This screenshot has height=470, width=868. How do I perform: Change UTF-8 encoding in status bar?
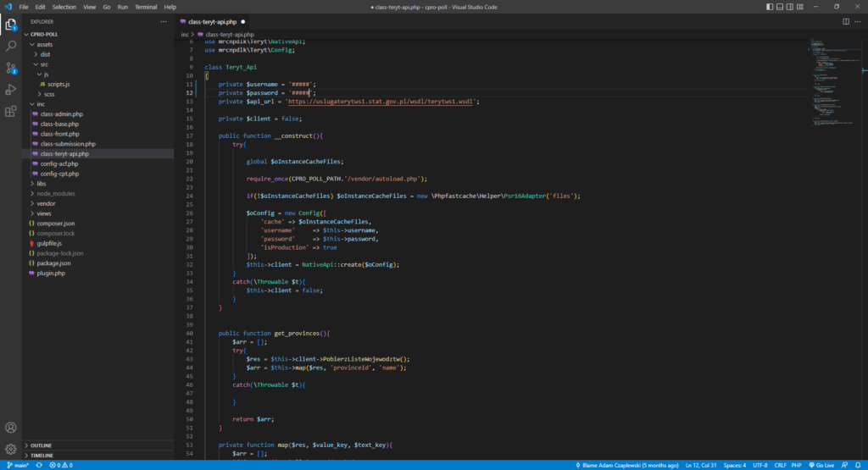click(760, 465)
